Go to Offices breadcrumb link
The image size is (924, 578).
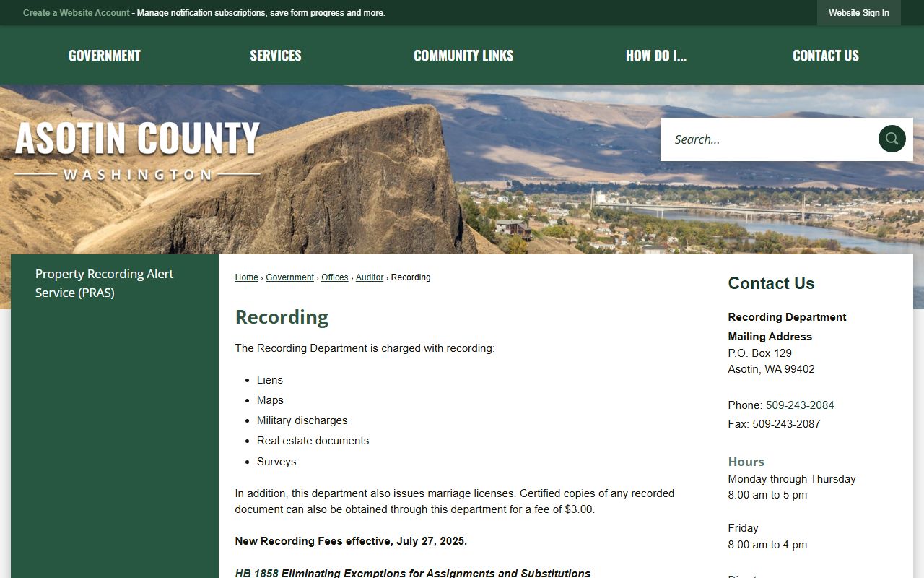click(x=335, y=277)
